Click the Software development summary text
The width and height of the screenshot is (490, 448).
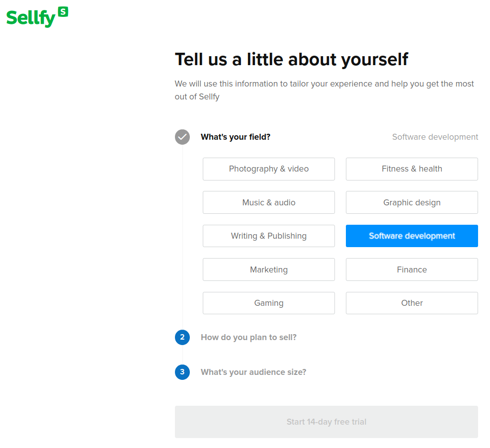pos(435,137)
